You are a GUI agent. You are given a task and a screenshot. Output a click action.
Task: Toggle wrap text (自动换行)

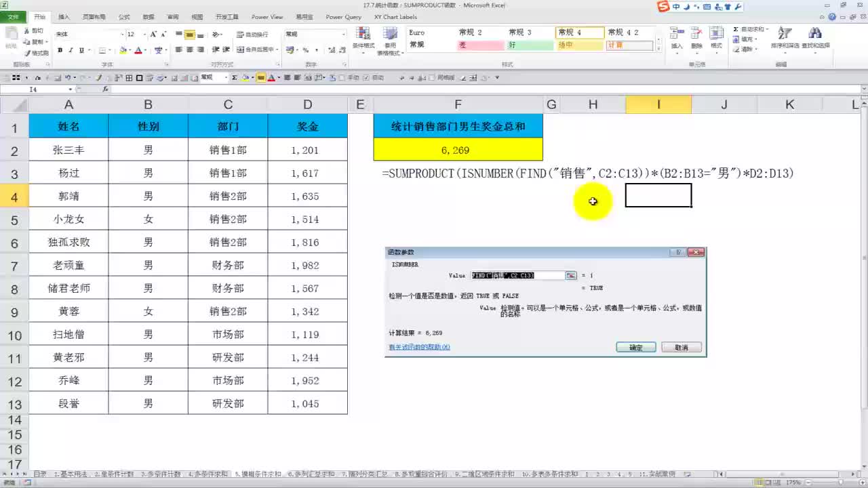coord(252,34)
